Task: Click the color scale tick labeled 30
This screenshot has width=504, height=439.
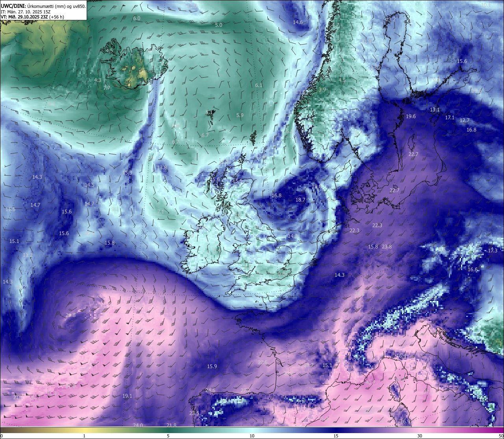Action: [x=420, y=436]
